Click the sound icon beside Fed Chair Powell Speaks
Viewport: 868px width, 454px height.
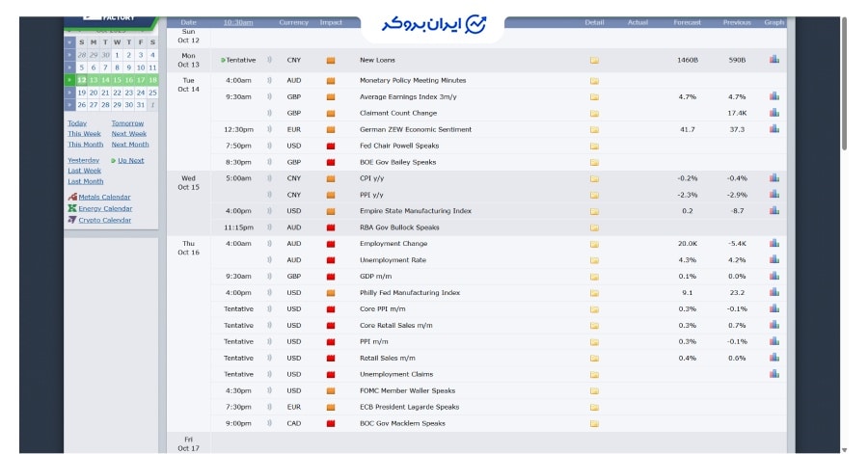coord(270,146)
